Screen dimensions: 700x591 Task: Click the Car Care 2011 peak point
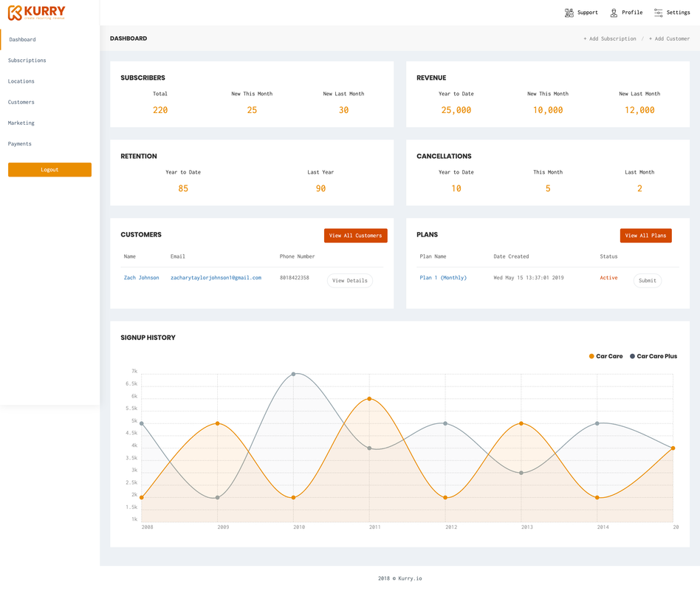pos(369,398)
